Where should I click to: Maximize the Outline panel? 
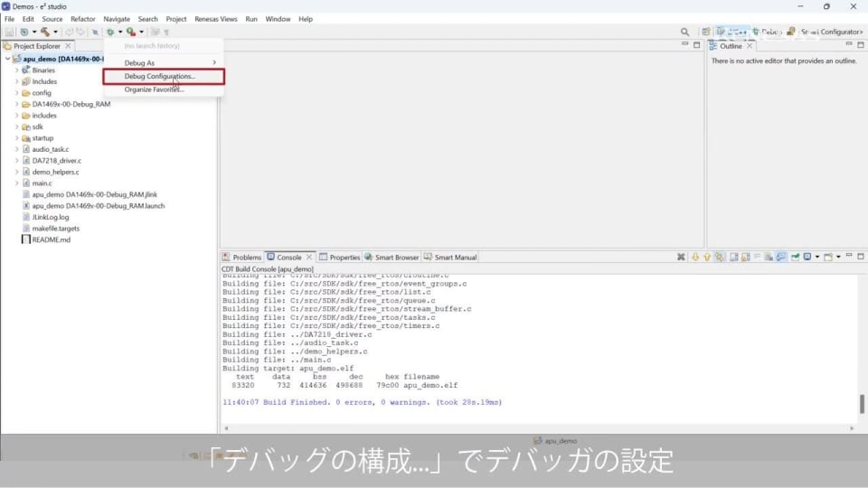point(859,46)
